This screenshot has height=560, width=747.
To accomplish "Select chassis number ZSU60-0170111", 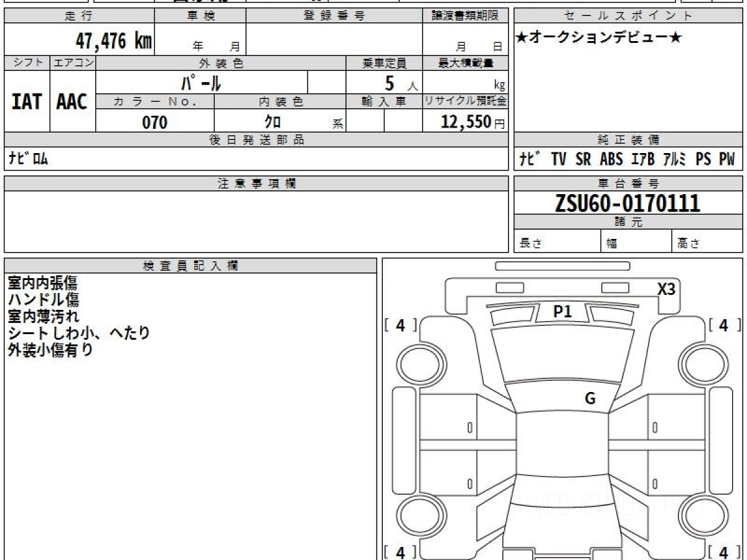I will click(x=628, y=203).
